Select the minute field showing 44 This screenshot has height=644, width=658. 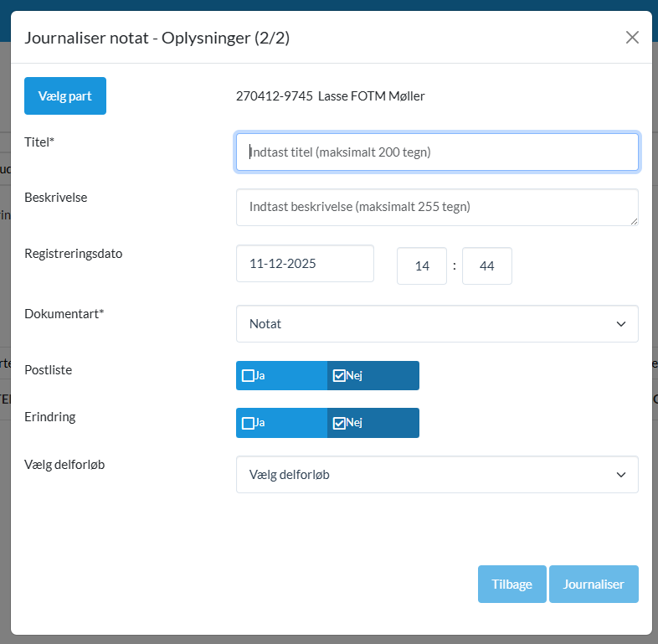tap(486, 266)
